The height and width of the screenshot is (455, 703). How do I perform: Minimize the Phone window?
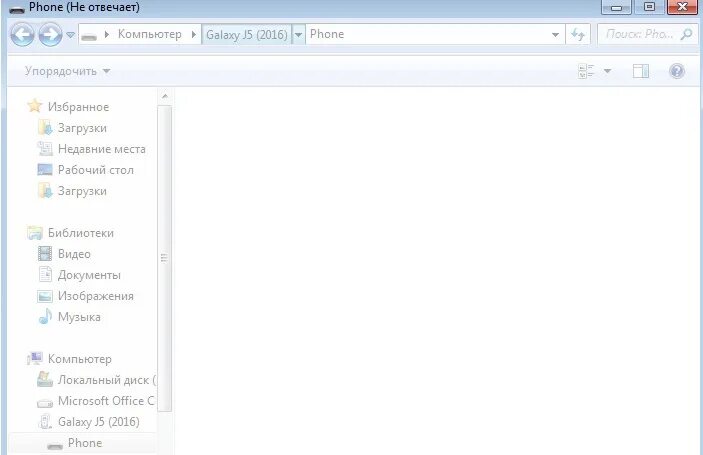tap(616, 7)
